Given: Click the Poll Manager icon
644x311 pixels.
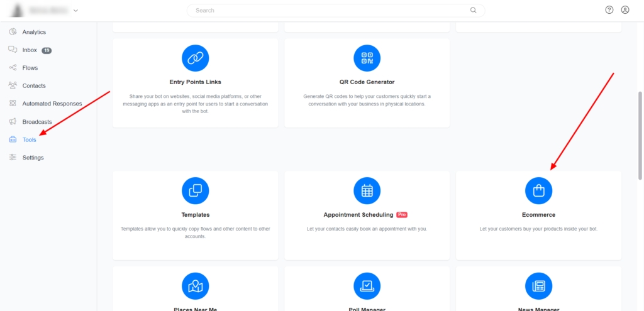Looking at the screenshot, I should pos(367,286).
